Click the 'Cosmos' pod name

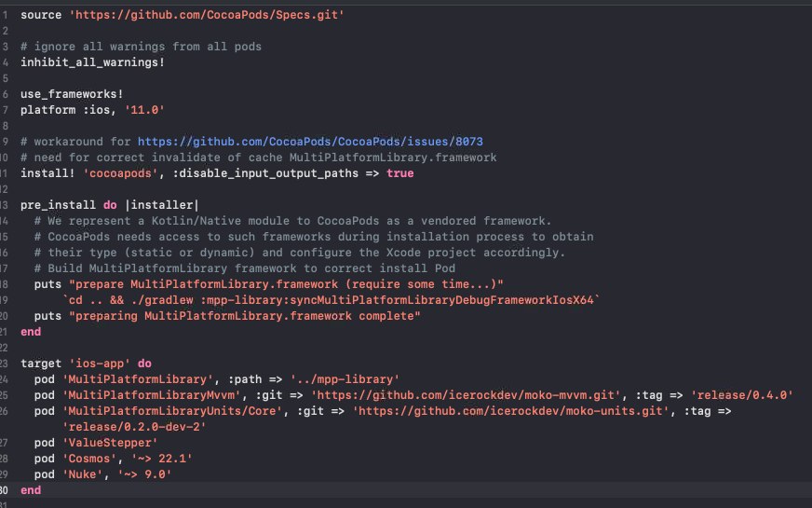point(89,459)
